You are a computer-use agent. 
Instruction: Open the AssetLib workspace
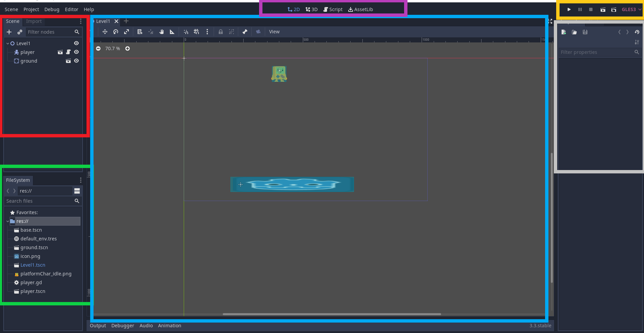[x=360, y=9]
